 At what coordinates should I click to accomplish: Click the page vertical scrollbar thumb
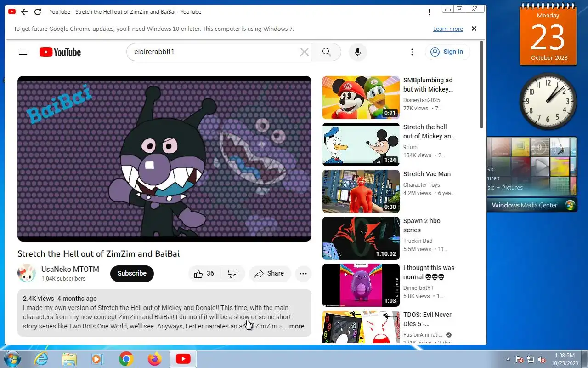pyautogui.click(x=481, y=85)
